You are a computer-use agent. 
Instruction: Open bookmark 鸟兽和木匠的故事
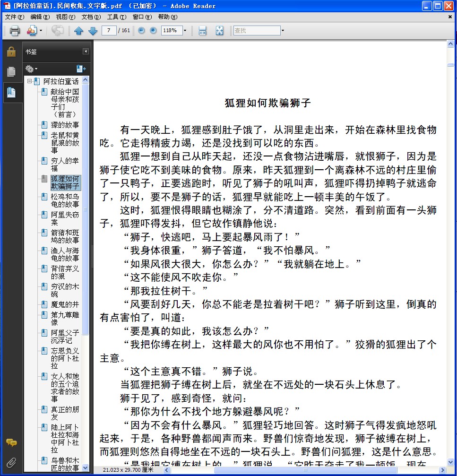pyautogui.click(x=65, y=464)
